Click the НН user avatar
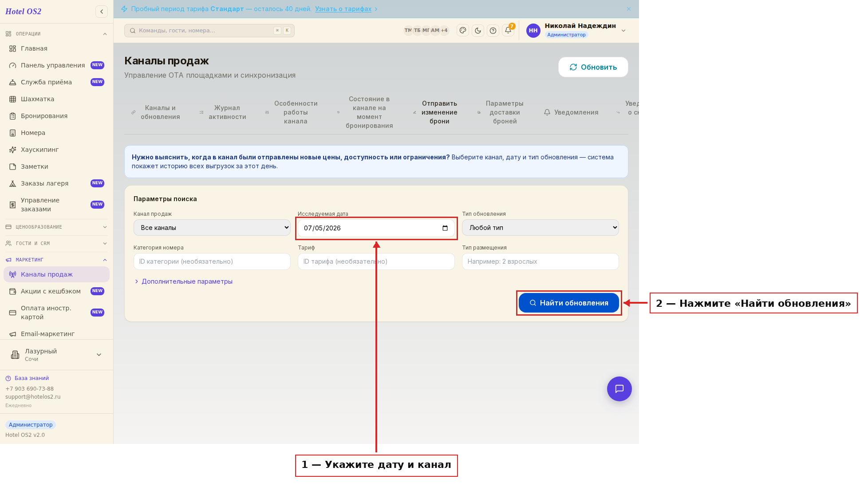 click(533, 31)
